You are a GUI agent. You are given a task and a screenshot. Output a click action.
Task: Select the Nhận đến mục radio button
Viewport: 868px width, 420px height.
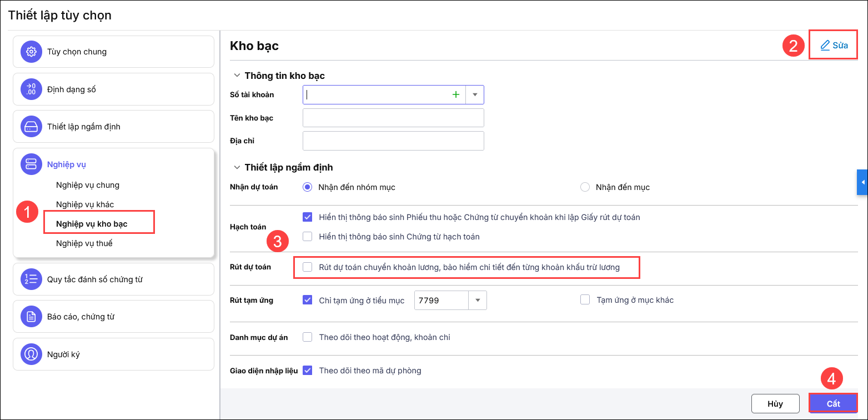(x=585, y=187)
